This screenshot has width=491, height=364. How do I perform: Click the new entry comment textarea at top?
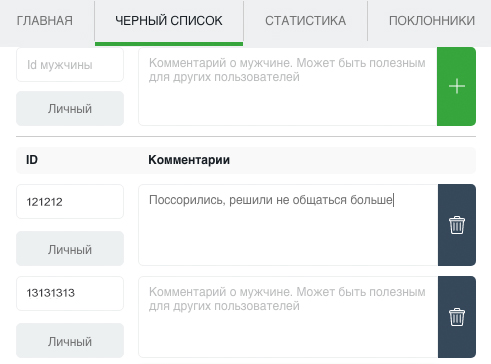coord(288,86)
